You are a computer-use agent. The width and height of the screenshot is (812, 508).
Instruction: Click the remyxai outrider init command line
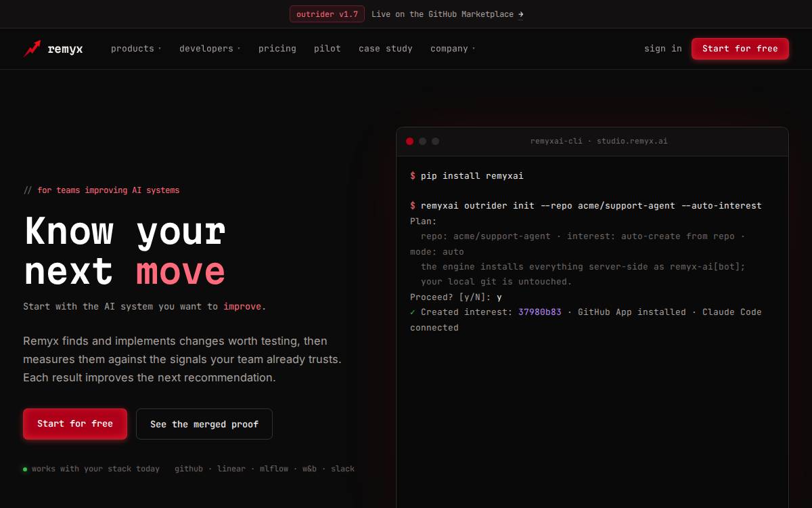586,206
